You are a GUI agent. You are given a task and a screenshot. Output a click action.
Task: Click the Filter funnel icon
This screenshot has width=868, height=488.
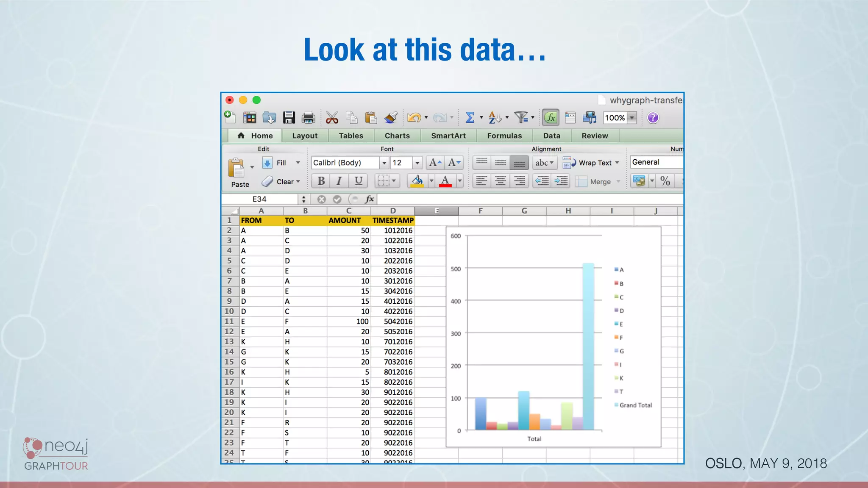tap(521, 117)
